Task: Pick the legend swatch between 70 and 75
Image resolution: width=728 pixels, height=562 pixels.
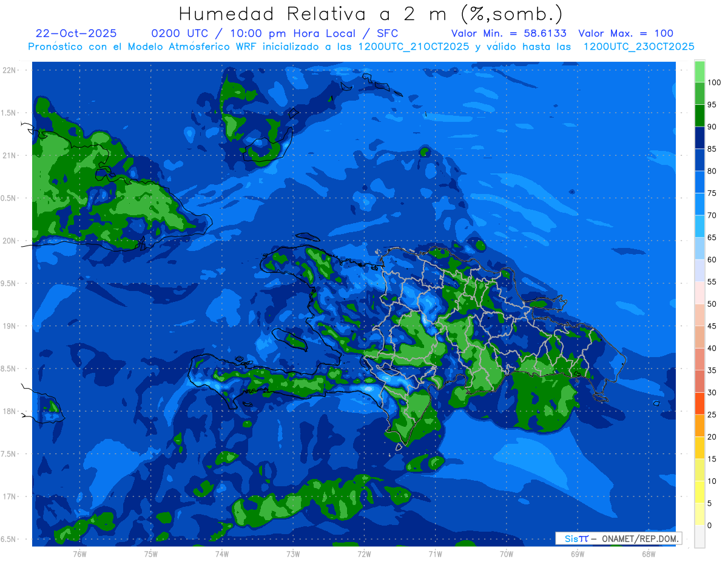Action: pos(699,204)
